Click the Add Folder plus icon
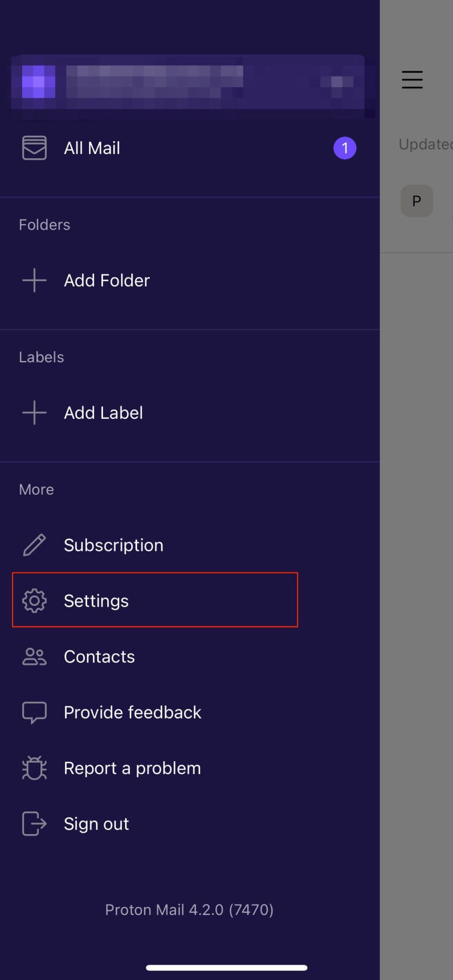Viewport: 453px width, 980px height. coord(34,280)
